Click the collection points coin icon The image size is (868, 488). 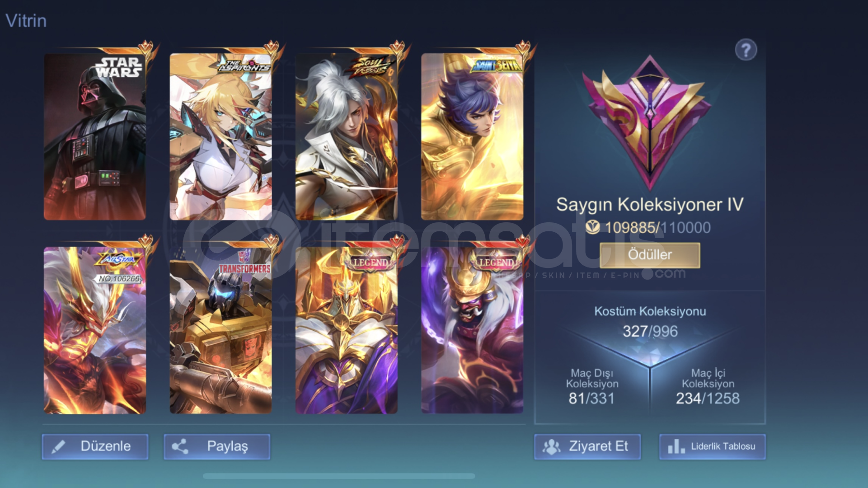pyautogui.click(x=592, y=227)
